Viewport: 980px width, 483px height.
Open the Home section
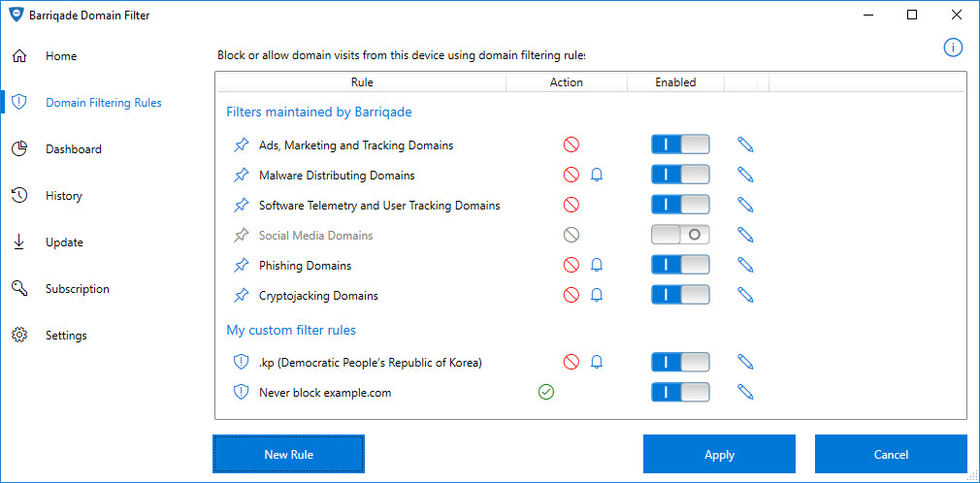tap(60, 56)
